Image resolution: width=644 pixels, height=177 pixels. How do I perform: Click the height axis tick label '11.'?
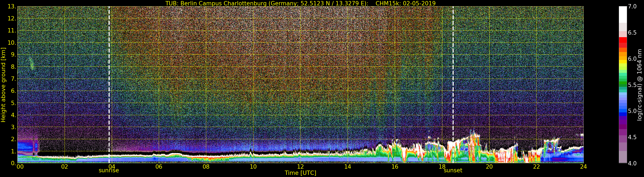(x=12, y=31)
